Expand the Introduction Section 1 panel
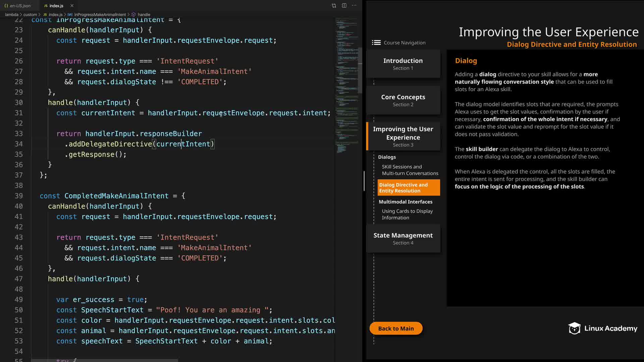Viewport: 644px width, 362px height. [403, 64]
